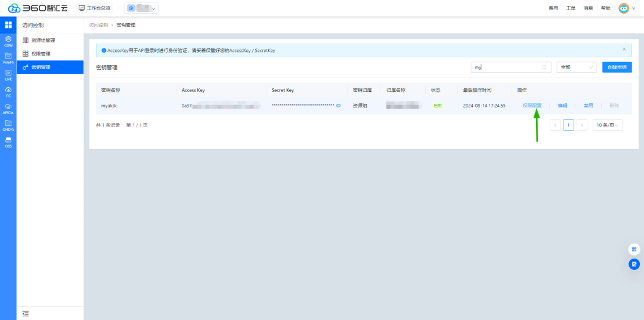This screenshot has width=644, height=320.
Task: Open CDW service in sidebar
Action: click(8, 42)
